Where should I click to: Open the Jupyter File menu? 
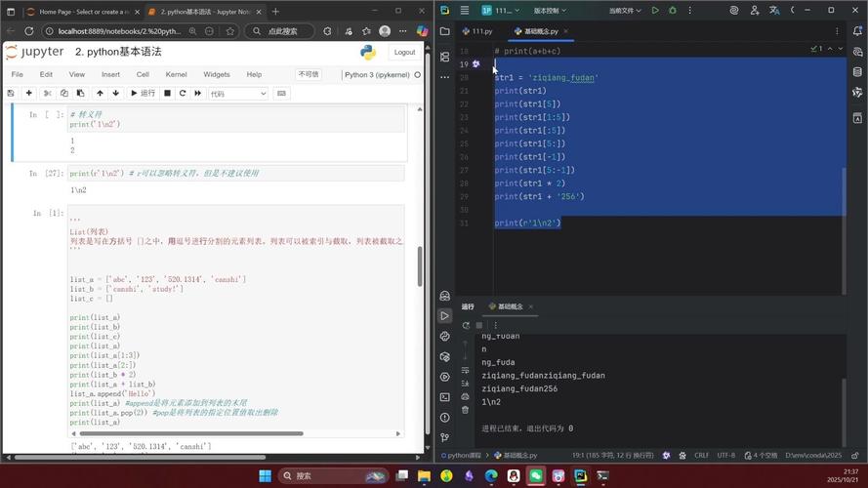click(x=18, y=74)
